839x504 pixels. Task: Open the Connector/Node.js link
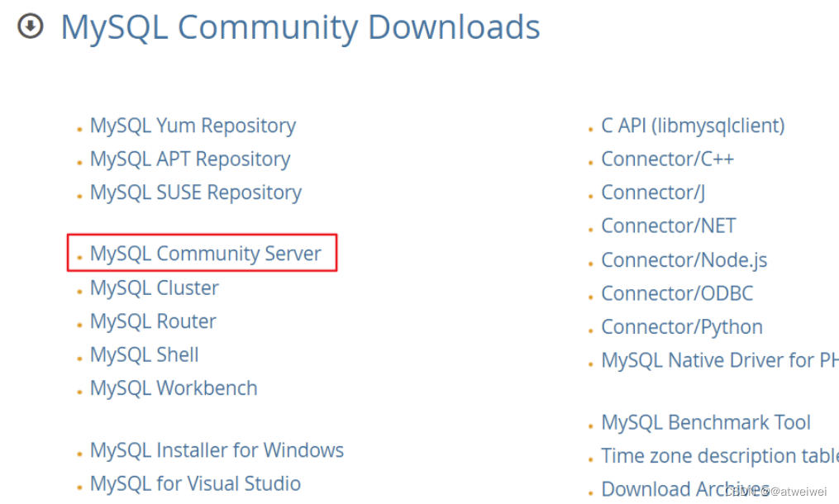click(684, 260)
